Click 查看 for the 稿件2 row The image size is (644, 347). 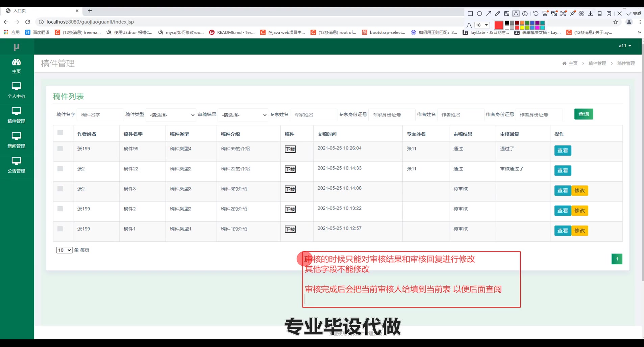tap(563, 211)
